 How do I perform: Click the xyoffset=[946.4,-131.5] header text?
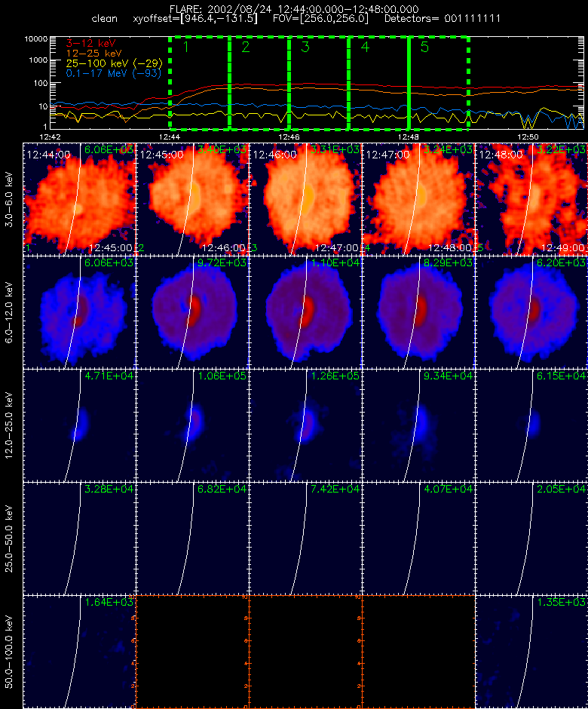pos(195,19)
